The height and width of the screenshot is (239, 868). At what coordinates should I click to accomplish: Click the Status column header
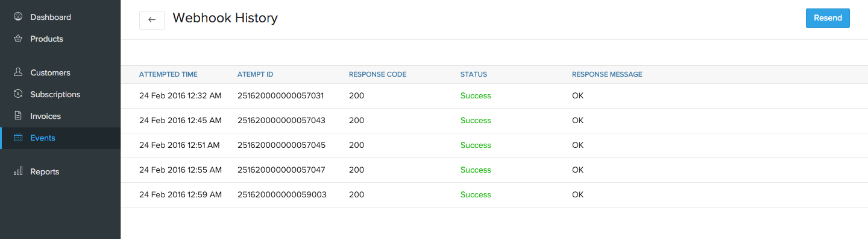[474, 75]
